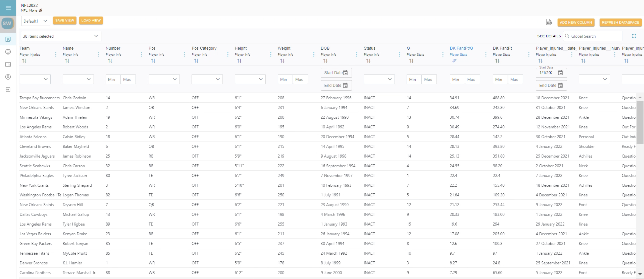Expand the Default1 view dropdown

[x=36, y=21]
